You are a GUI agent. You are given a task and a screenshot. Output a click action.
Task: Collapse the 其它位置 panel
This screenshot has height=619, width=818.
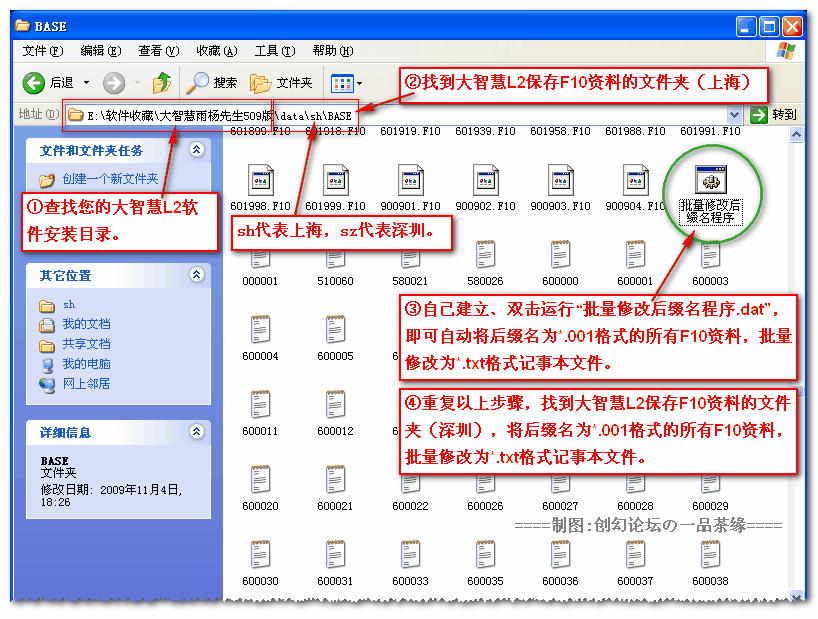tap(197, 275)
